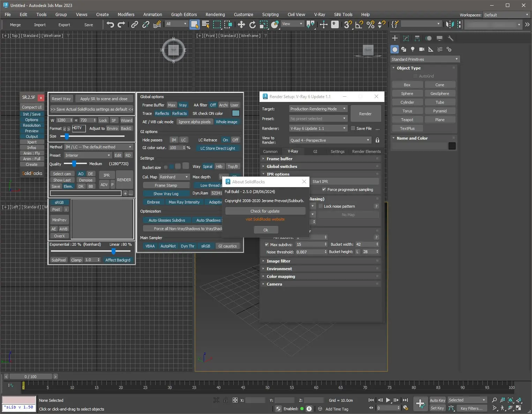Click the visit SolidRocks website link
The width and height of the screenshot is (532, 414).
tap(265, 219)
